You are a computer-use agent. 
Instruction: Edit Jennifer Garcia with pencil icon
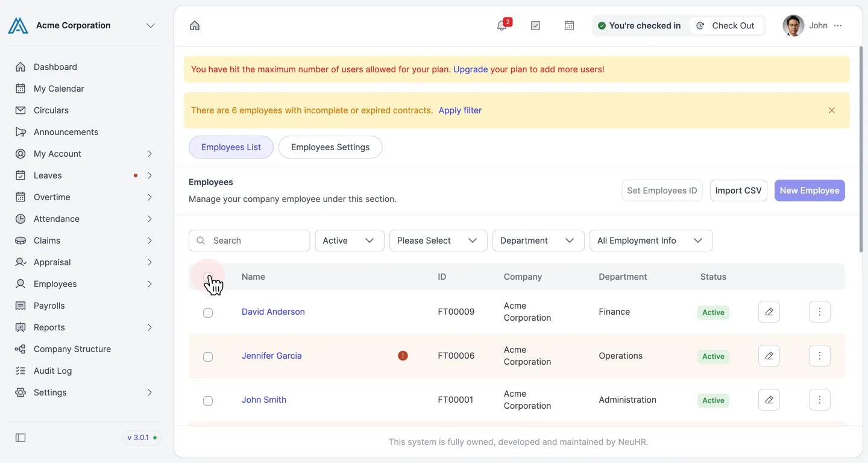[x=769, y=356]
